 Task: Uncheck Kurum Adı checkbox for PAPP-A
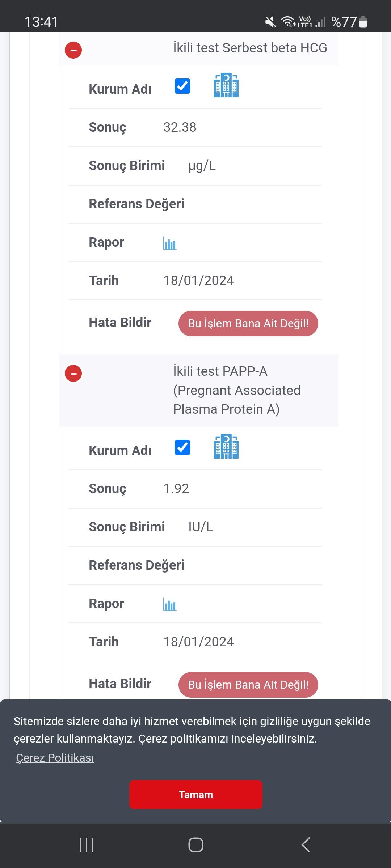pos(182,447)
